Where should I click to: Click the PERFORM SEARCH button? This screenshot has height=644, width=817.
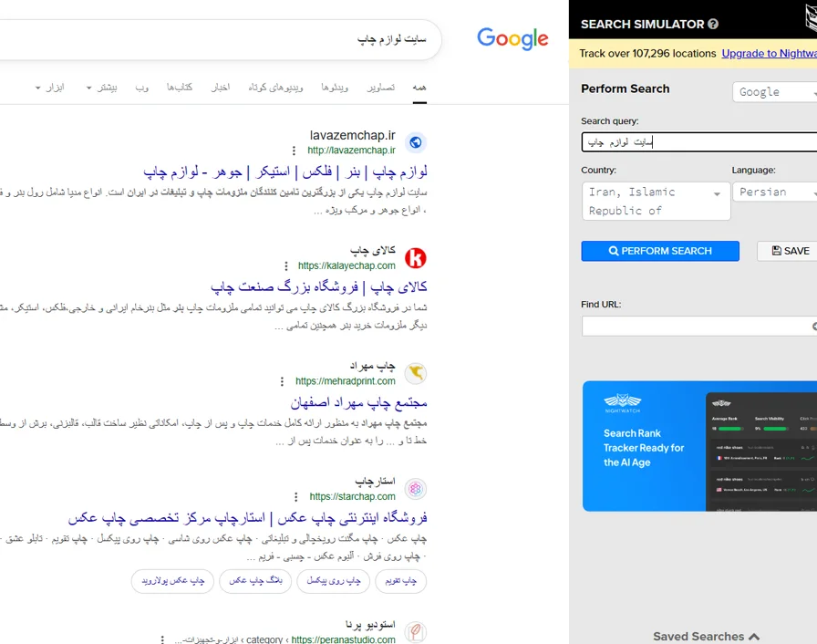(x=660, y=251)
